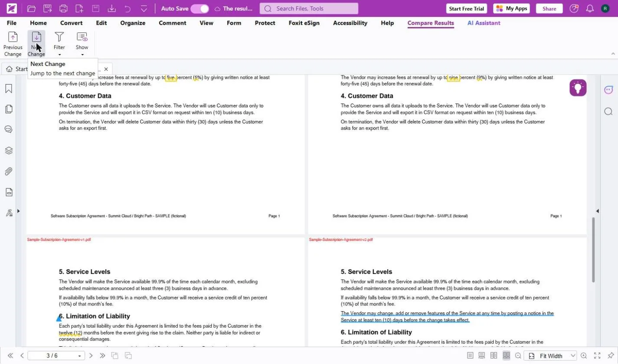Open the Comment ribbon tab
618x364 pixels.
pyautogui.click(x=173, y=23)
